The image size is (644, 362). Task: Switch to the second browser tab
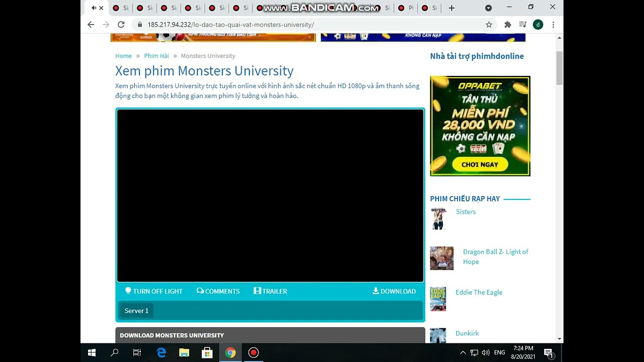[120, 8]
